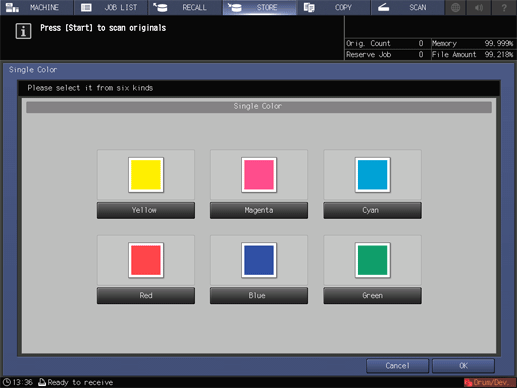Open the RECALL tab
The image size is (517, 388).
(x=185, y=7)
